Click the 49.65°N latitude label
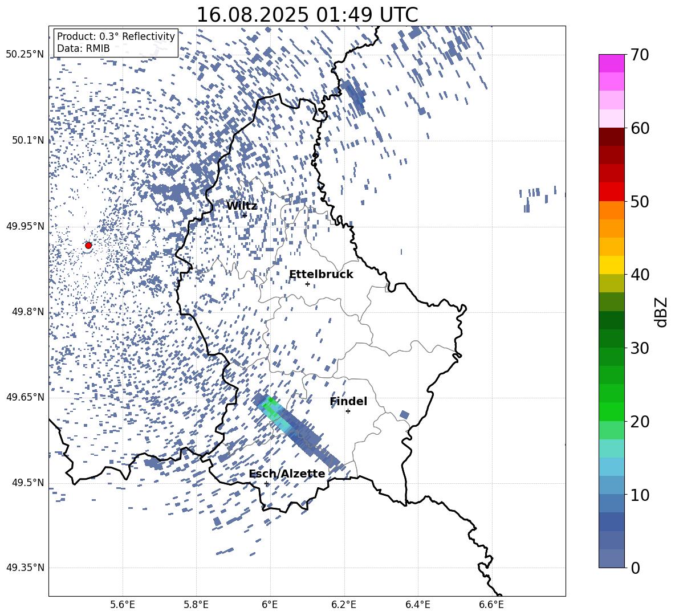Screen dimensions: 675x616 pos(25,397)
